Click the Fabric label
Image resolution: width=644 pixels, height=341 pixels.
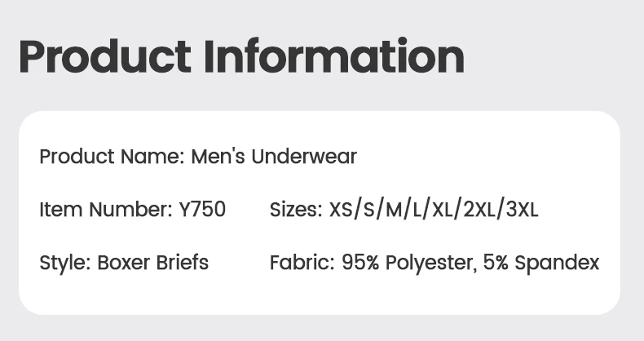click(302, 263)
